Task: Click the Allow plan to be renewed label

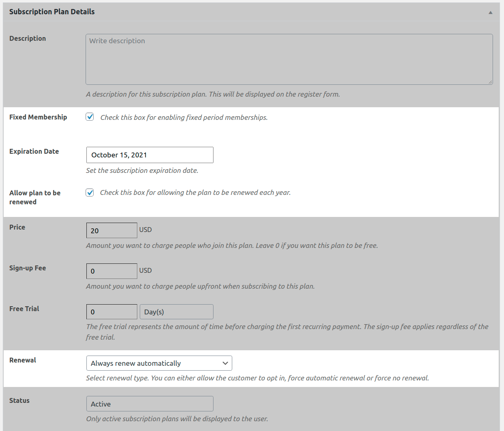Action: click(35, 197)
